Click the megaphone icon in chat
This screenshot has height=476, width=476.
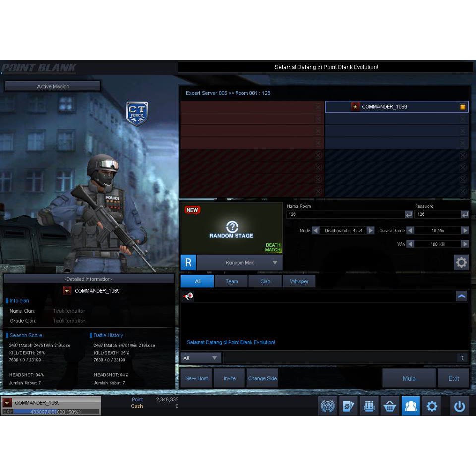pos(188,296)
